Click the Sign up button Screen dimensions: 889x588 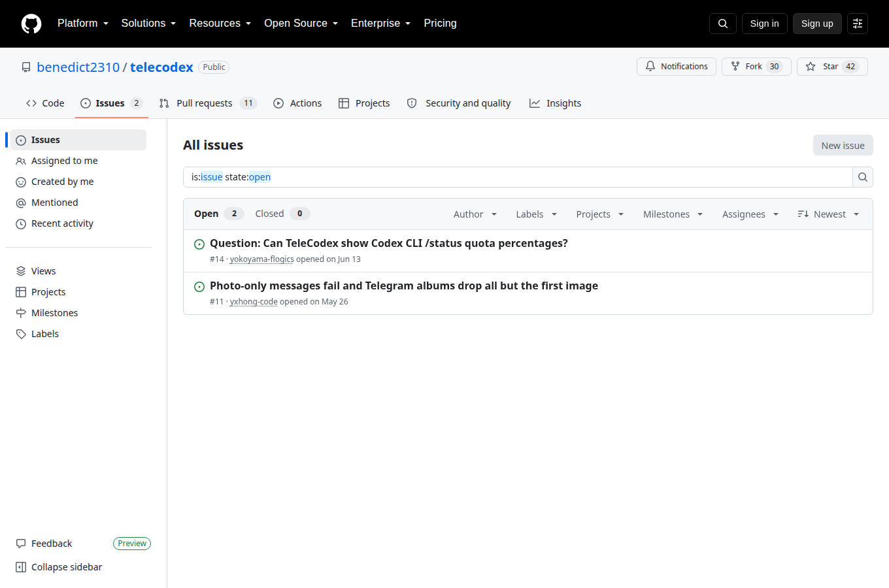[x=817, y=24]
